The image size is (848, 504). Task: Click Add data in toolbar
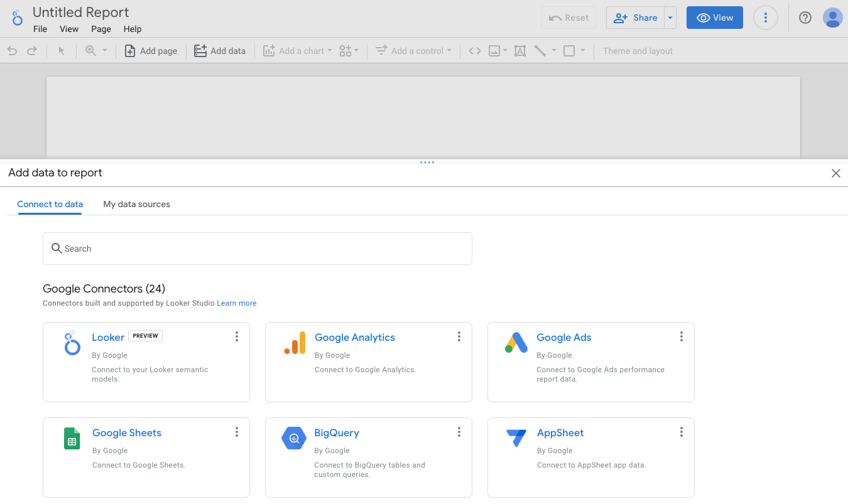[220, 51]
